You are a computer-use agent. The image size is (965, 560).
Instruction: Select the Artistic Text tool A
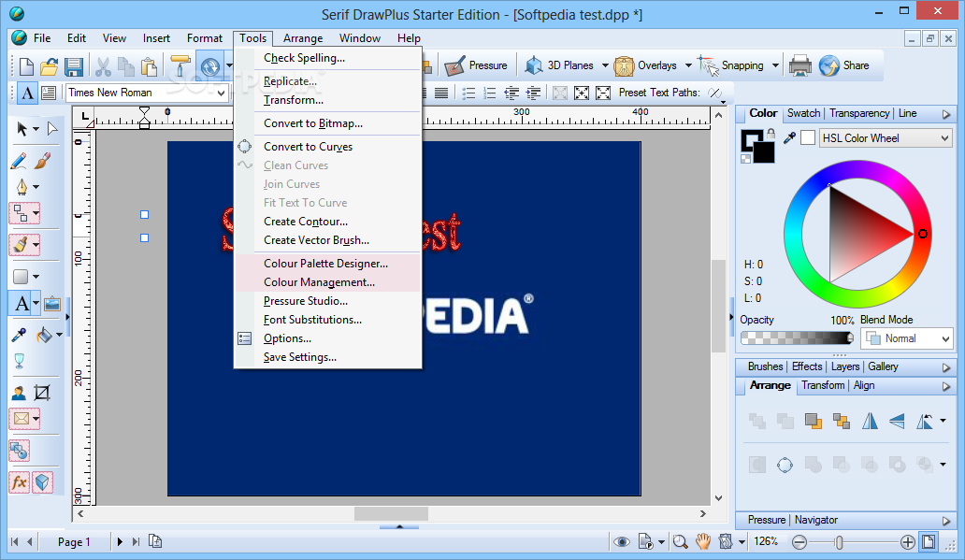tap(22, 304)
